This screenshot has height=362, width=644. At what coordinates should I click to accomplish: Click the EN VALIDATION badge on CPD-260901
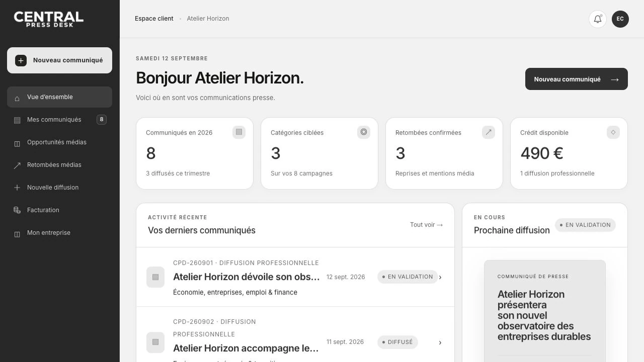tap(408, 277)
